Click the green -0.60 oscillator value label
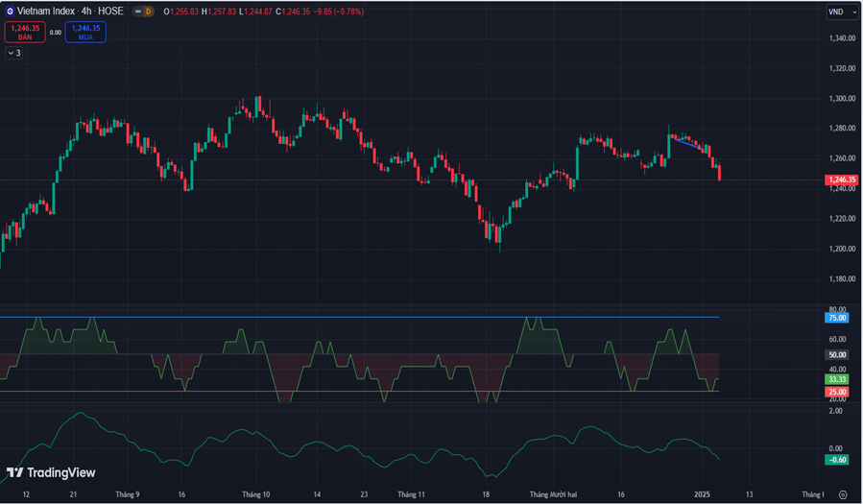Viewport: 863px width, 504px height. (x=836, y=459)
